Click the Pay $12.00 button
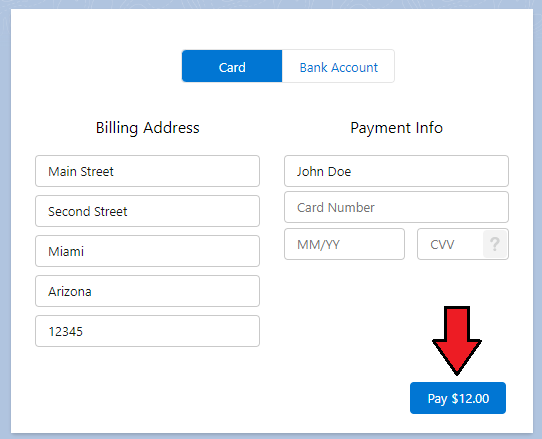The width and height of the screenshot is (542, 439). (458, 398)
